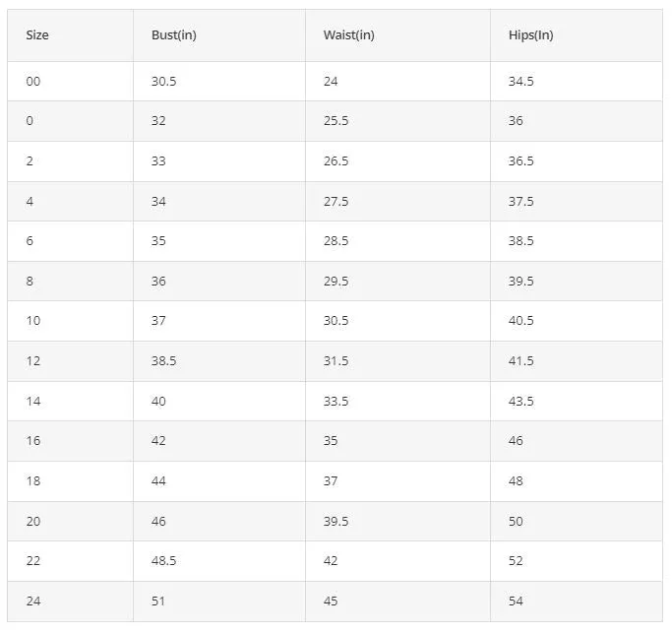Select the Hips(In) column header
672x633 pixels.
click(x=531, y=35)
